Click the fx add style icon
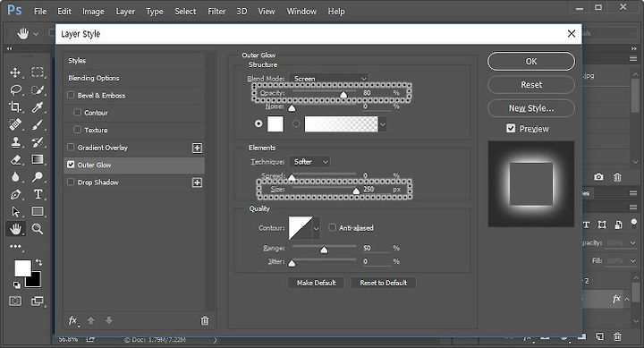 (x=72, y=320)
